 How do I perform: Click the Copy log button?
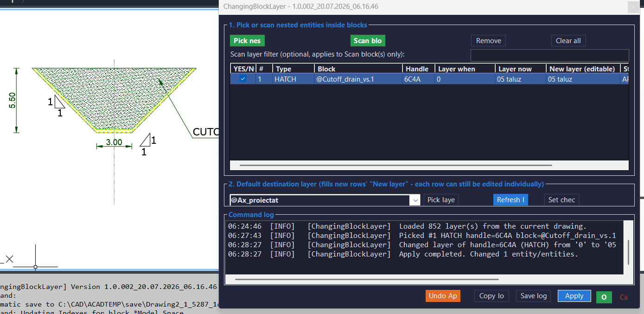491,296
